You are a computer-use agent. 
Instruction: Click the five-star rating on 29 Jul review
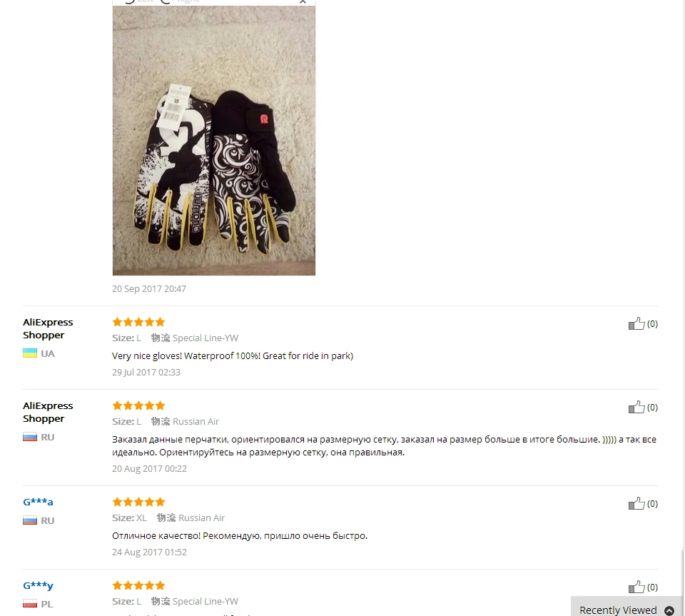(x=138, y=322)
